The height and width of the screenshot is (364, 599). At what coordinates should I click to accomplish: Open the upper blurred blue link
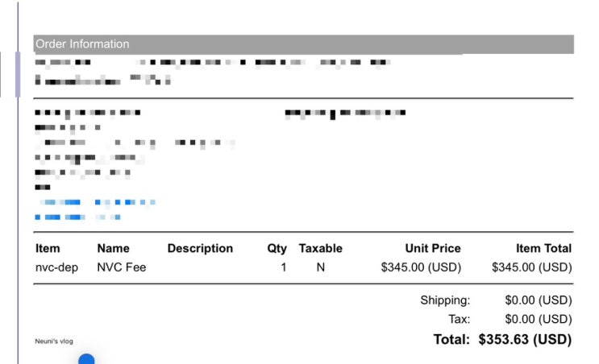pyautogui.click(x=95, y=202)
